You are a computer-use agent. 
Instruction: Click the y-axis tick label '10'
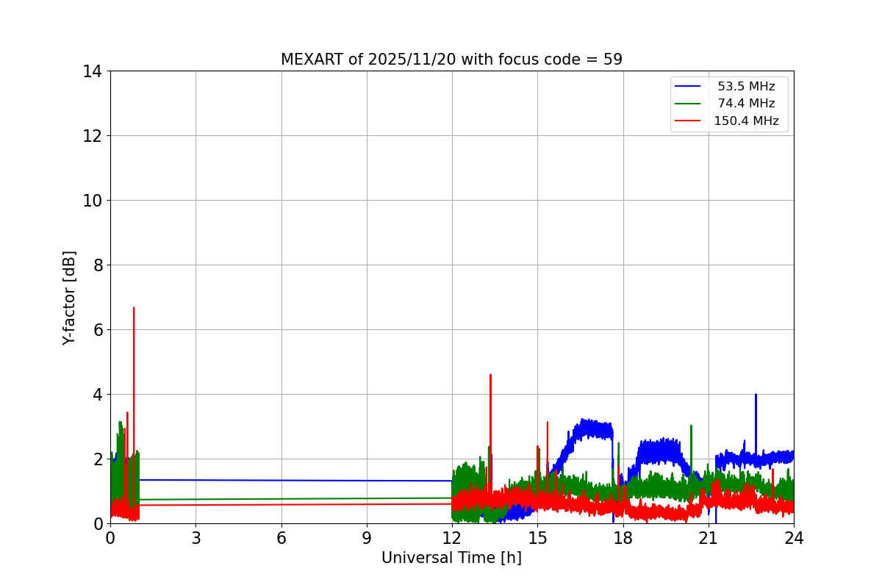tap(93, 201)
